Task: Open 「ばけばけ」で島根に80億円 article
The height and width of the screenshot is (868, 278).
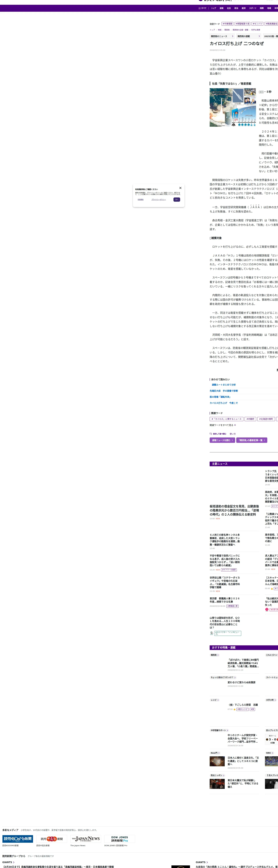Action: (x=243, y=663)
